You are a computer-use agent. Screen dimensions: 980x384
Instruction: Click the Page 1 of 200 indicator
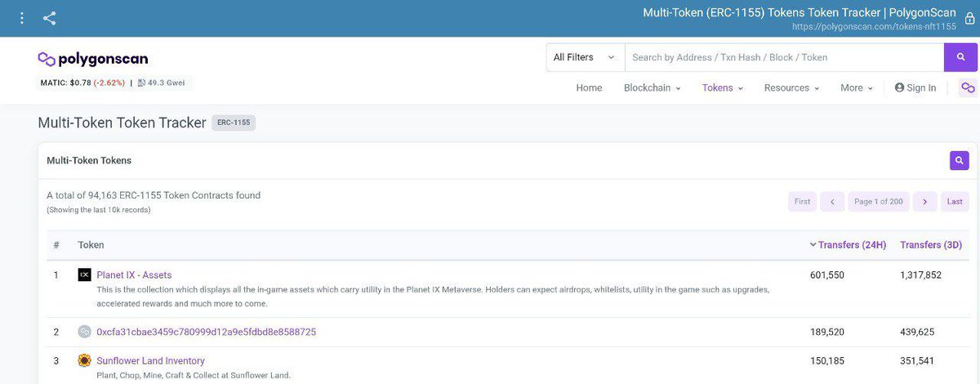(879, 201)
